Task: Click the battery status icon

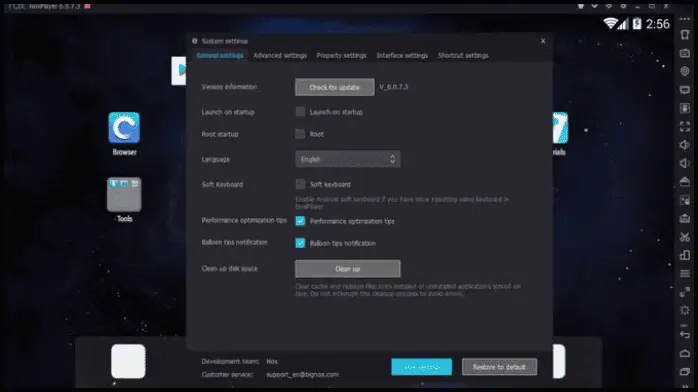Action: point(637,24)
